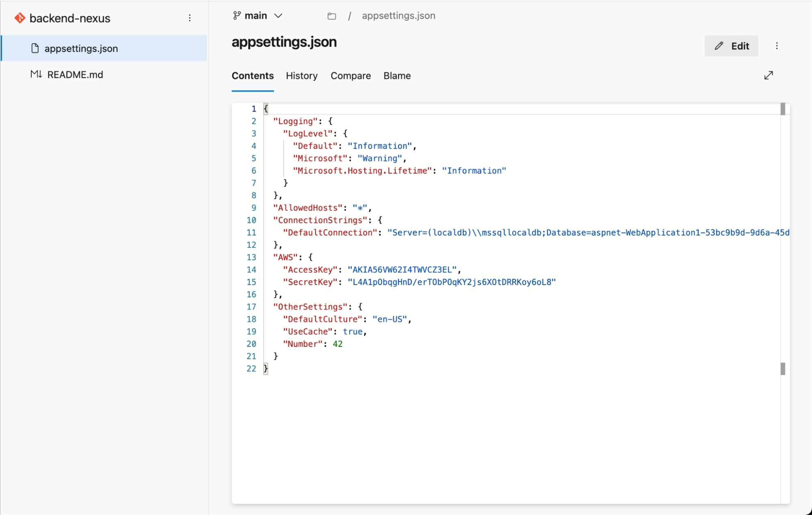This screenshot has width=812, height=515.
Task: Open README.md in the file tree
Action: coord(75,74)
